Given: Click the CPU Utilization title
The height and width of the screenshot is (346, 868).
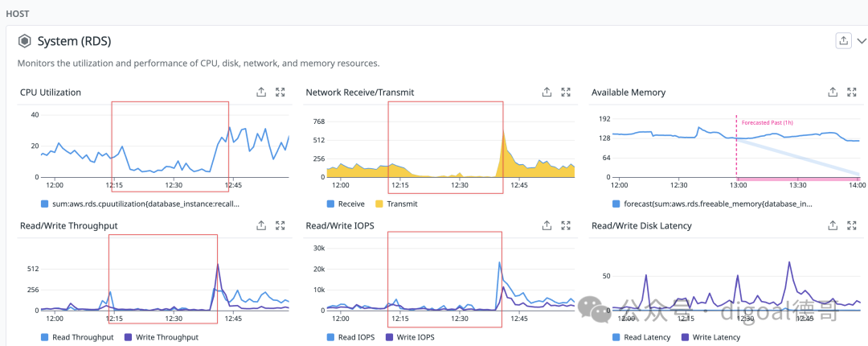Looking at the screenshot, I should tap(51, 92).
